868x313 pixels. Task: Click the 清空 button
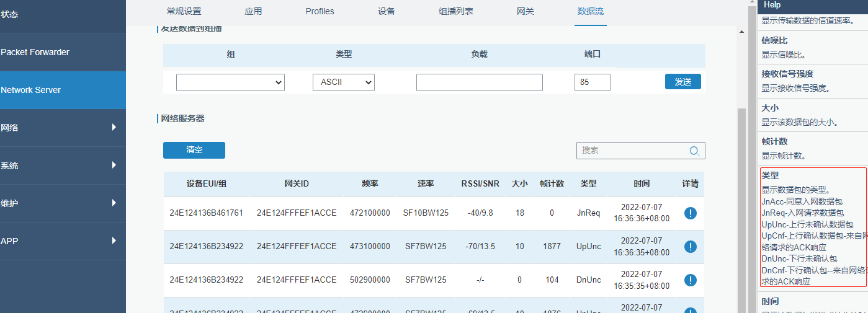pos(194,150)
